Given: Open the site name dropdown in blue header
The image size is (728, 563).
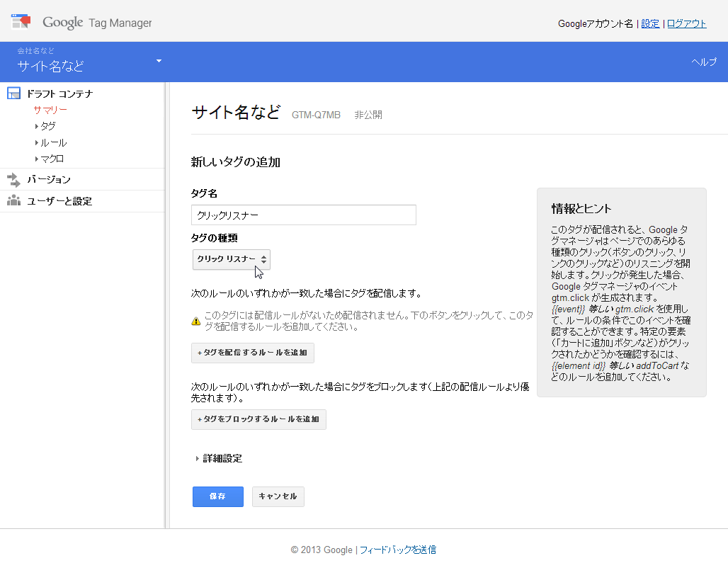Looking at the screenshot, I should [159, 62].
